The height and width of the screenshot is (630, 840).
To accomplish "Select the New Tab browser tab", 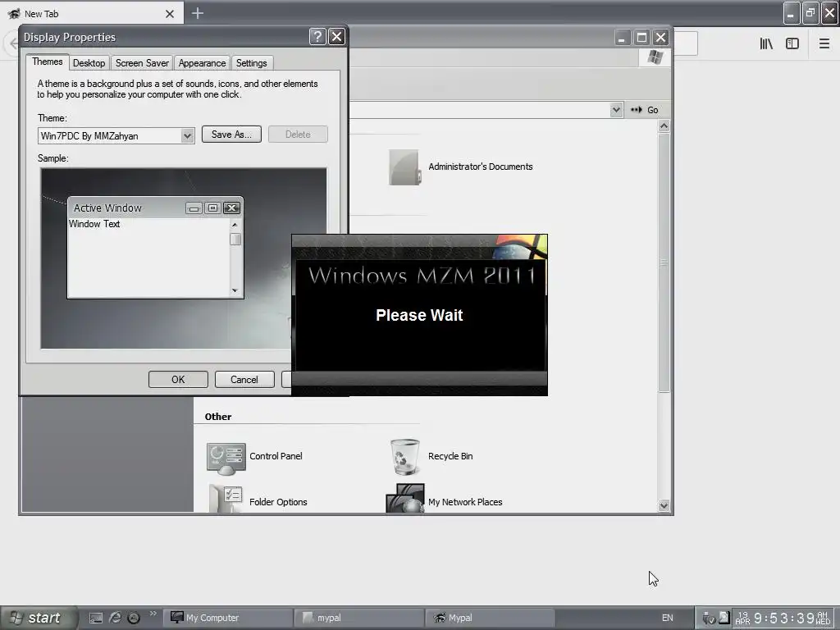I will tap(92, 13).
